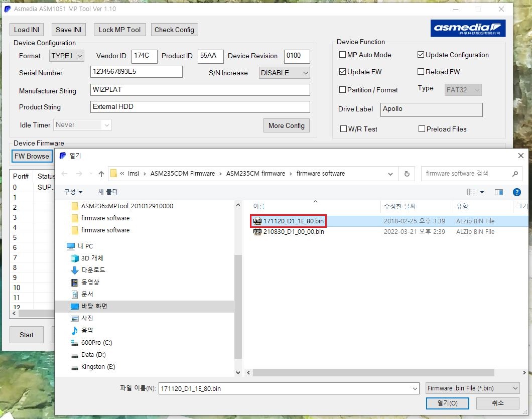Click the asmedia logo in the MP Tool
Screen dimensions: 532x419
468,28
